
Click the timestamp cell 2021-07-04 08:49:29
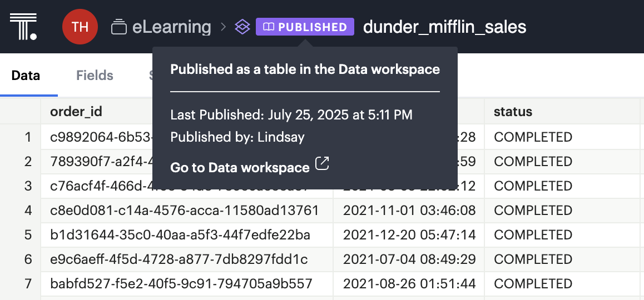(409, 259)
